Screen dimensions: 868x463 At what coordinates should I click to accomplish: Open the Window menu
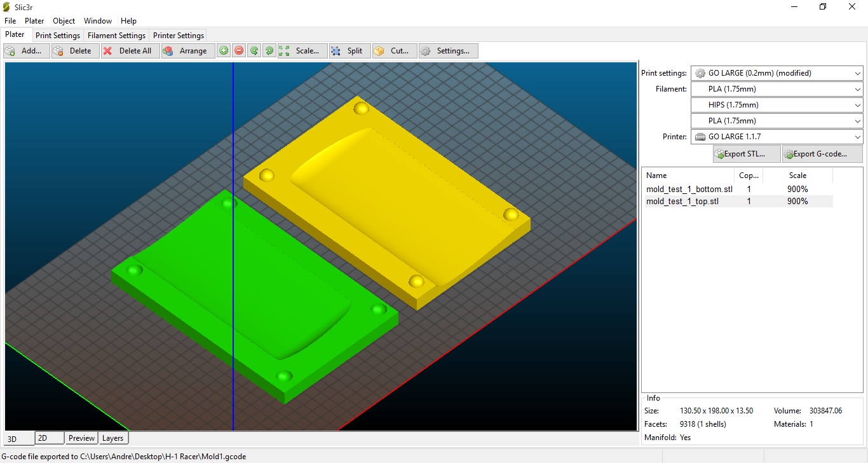pyautogui.click(x=98, y=21)
